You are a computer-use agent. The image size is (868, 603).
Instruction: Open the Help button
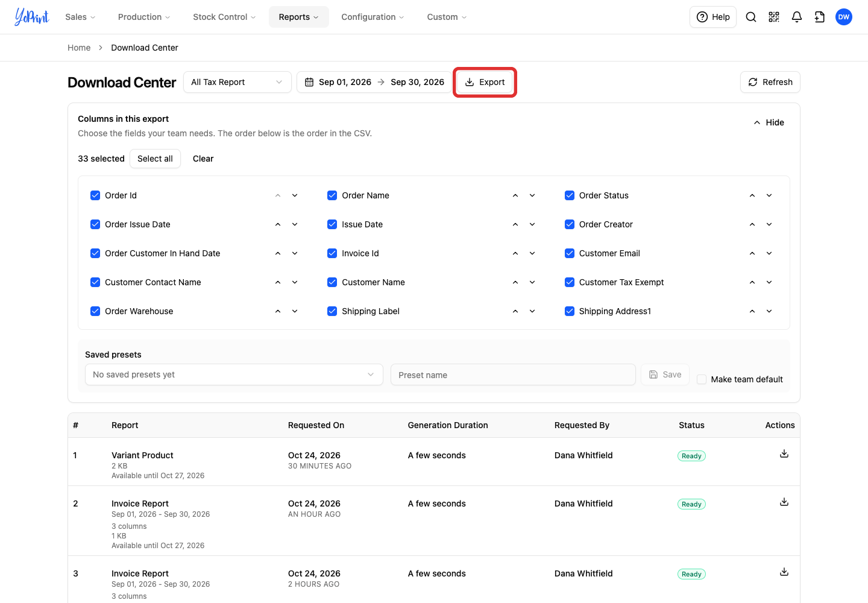point(713,17)
